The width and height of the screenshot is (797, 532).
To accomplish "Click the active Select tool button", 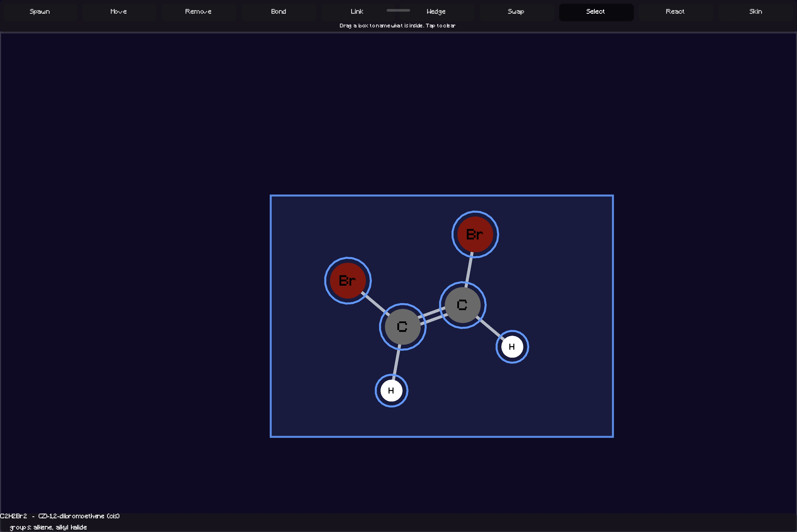I will tap(596, 12).
